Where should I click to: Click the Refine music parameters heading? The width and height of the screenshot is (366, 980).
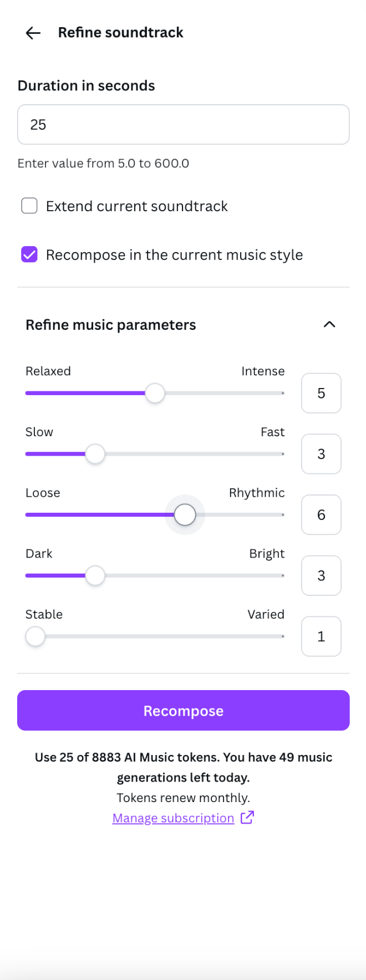[x=111, y=325]
